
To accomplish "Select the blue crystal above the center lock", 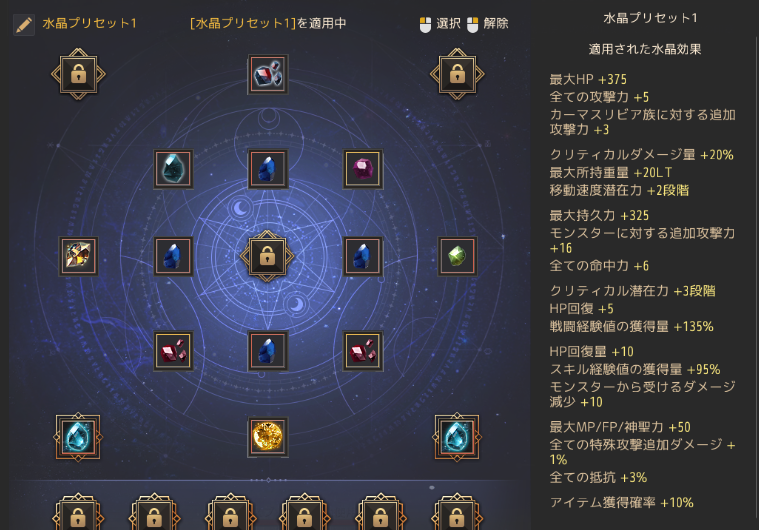I will [268, 169].
